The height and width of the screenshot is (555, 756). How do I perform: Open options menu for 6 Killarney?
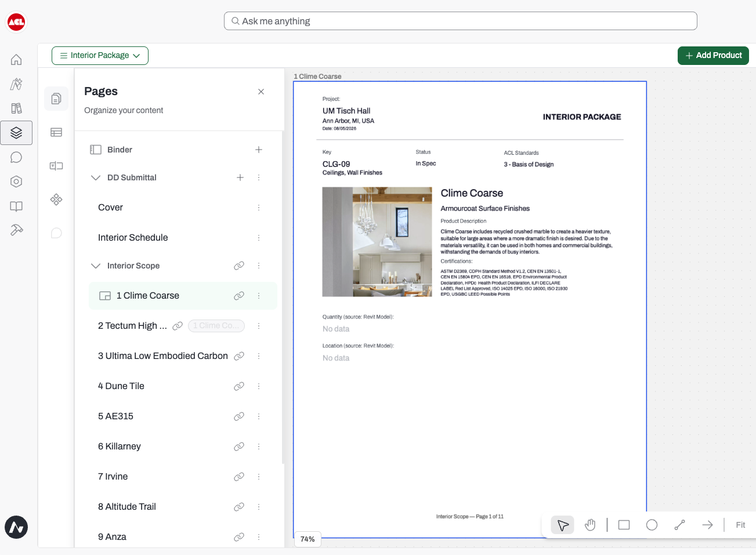point(259,447)
